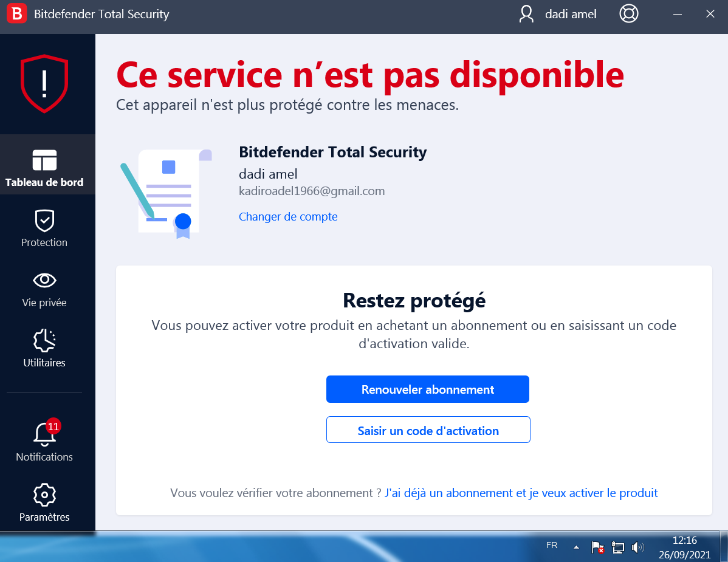Click the network connection tray icon
The height and width of the screenshot is (562, 728).
point(618,547)
